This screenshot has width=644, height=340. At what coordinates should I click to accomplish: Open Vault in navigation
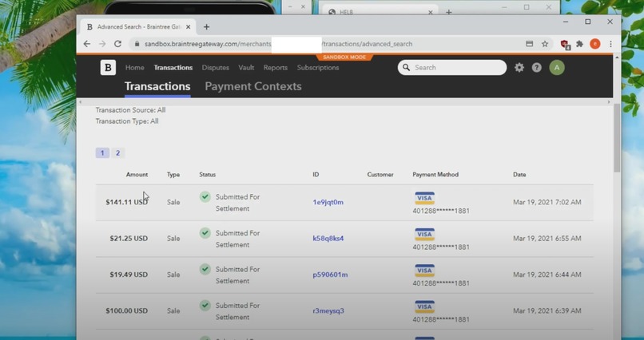point(246,68)
